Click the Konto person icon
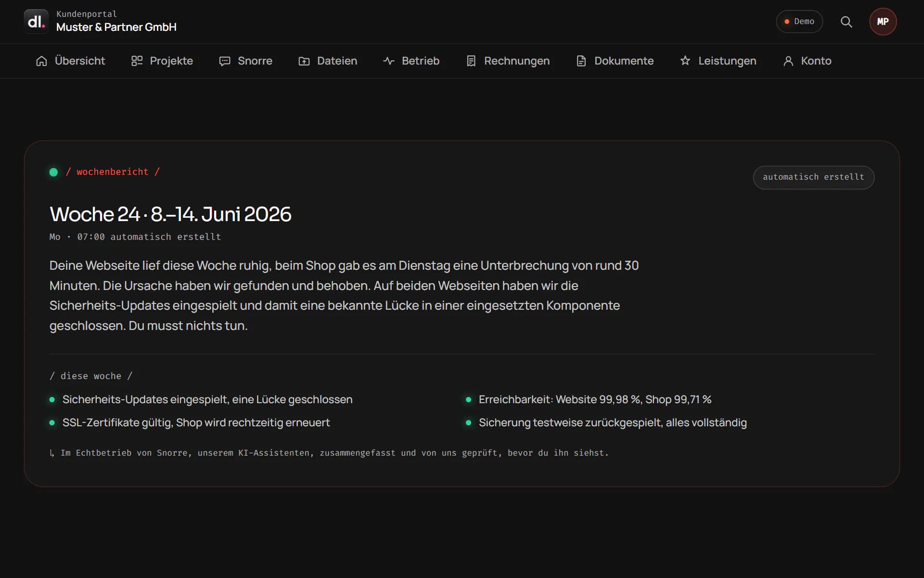The height and width of the screenshot is (578, 924). [x=788, y=61]
